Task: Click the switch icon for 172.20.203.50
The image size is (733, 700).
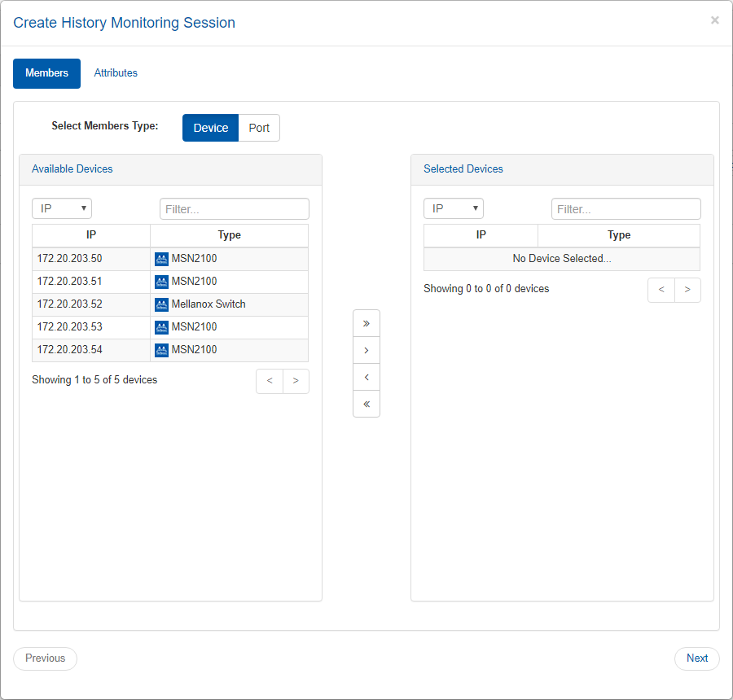Action: (161, 259)
